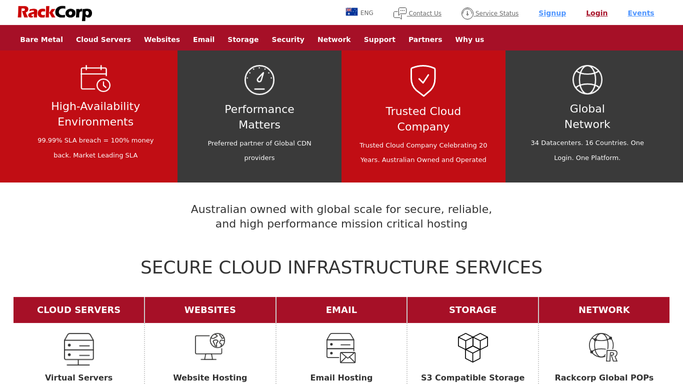The height and width of the screenshot is (384, 683).
Task: Open the Service Status link
Action: tap(490, 13)
